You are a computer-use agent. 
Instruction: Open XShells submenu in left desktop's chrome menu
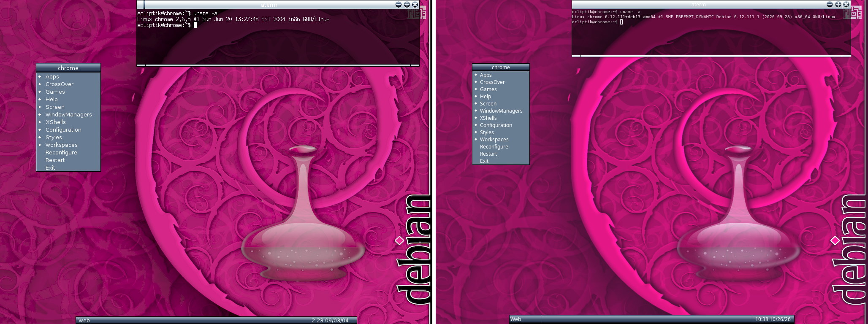point(68,122)
